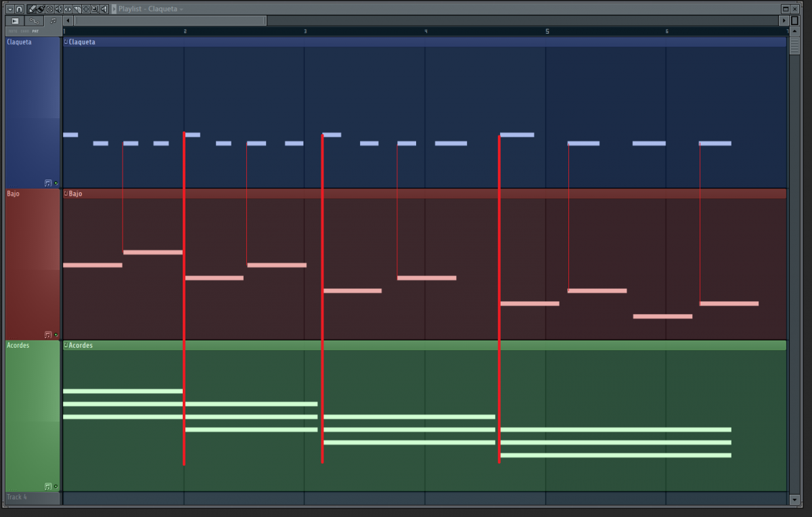Select the Mute tool
The image size is (812, 517).
coord(59,9)
